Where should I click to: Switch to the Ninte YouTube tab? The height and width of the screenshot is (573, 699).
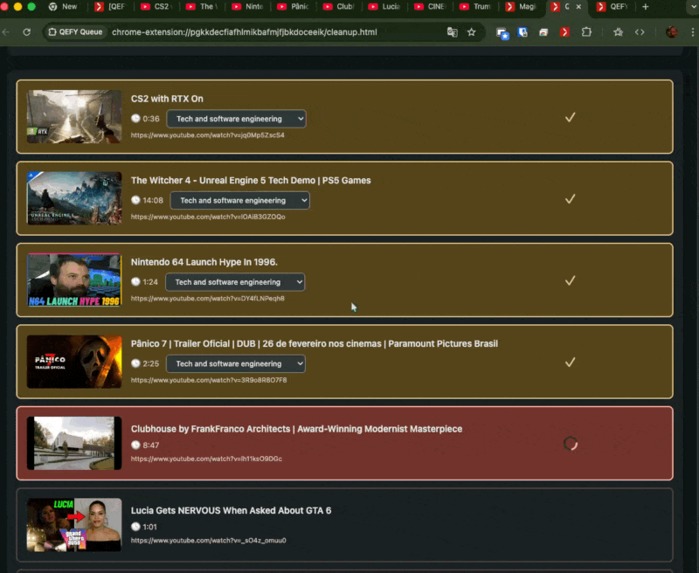[248, 7]
